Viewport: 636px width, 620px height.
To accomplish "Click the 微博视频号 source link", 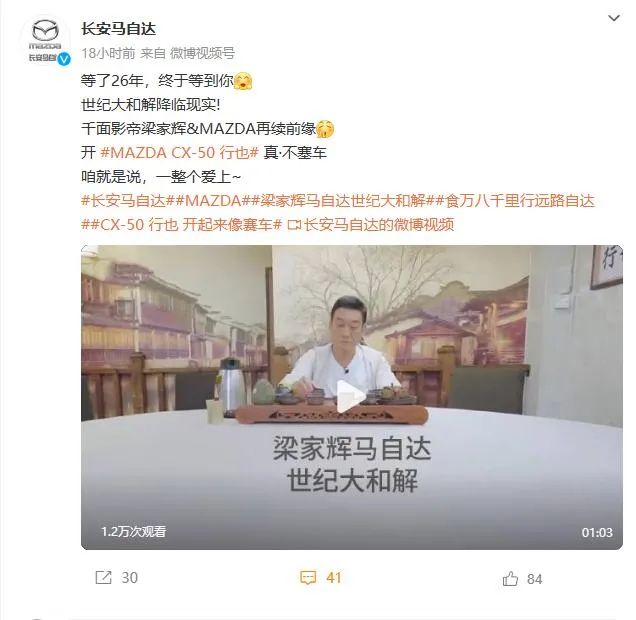I will 202,53.
